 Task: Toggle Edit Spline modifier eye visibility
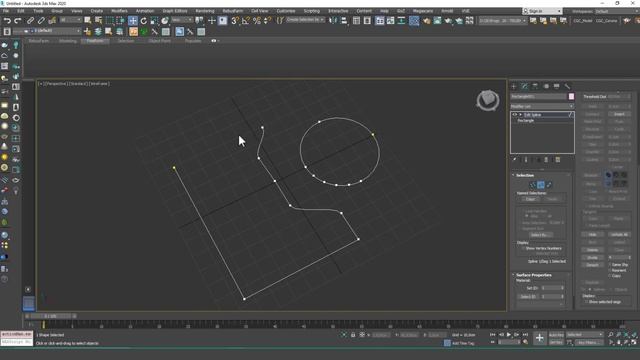tap(514, 115)
